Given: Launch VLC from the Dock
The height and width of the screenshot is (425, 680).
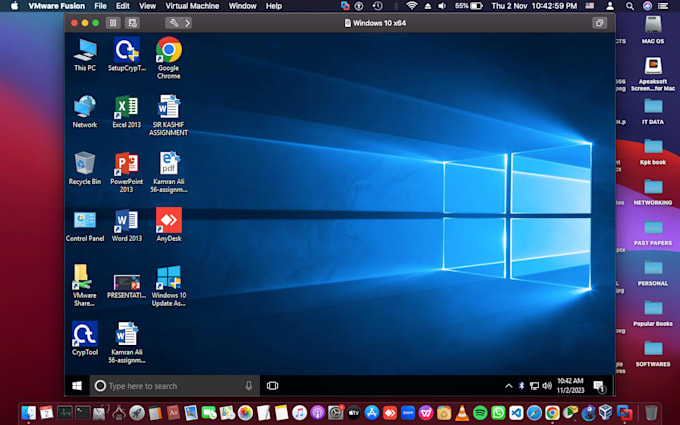Looking at the screenshot, I should [462, 413].
